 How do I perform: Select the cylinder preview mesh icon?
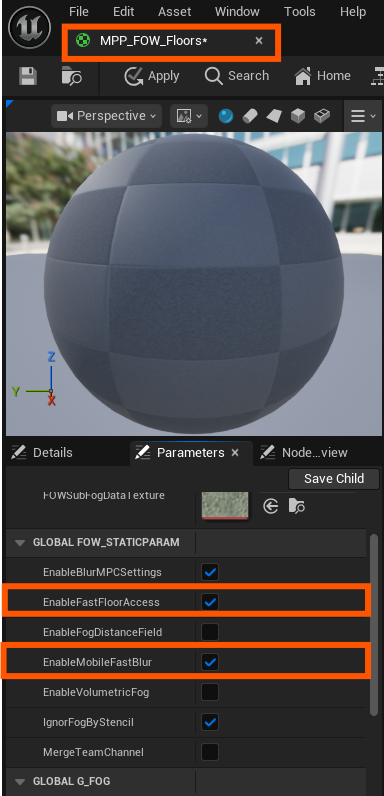click(x=250, y=116)
